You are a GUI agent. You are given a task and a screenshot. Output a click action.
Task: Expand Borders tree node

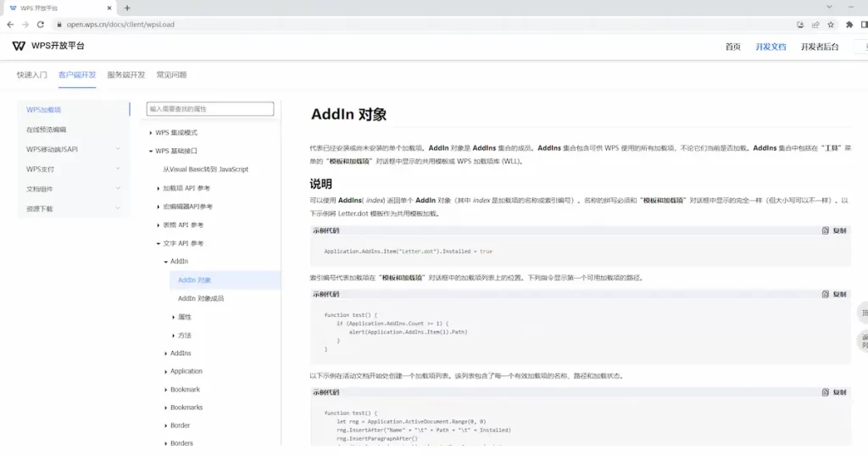pyautogui.click(x=165, y=443)
